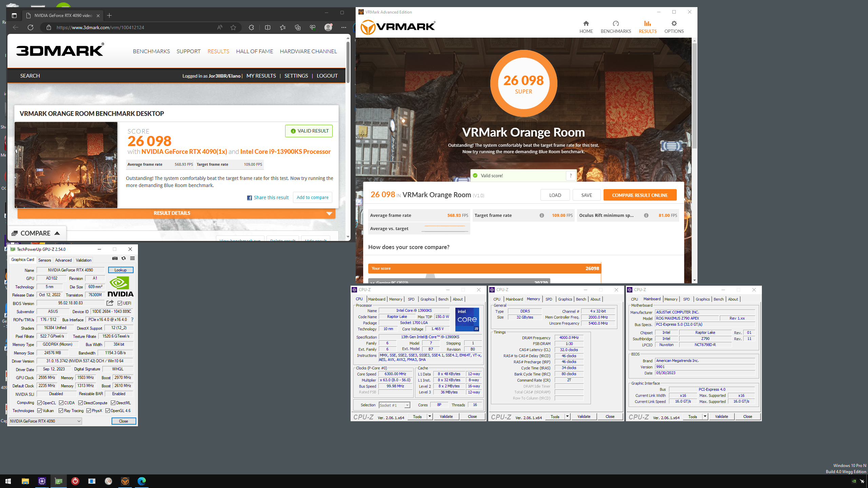The image size is (868, 488).
Task: Click the browser refresh icon
Action: pos(31,27)
